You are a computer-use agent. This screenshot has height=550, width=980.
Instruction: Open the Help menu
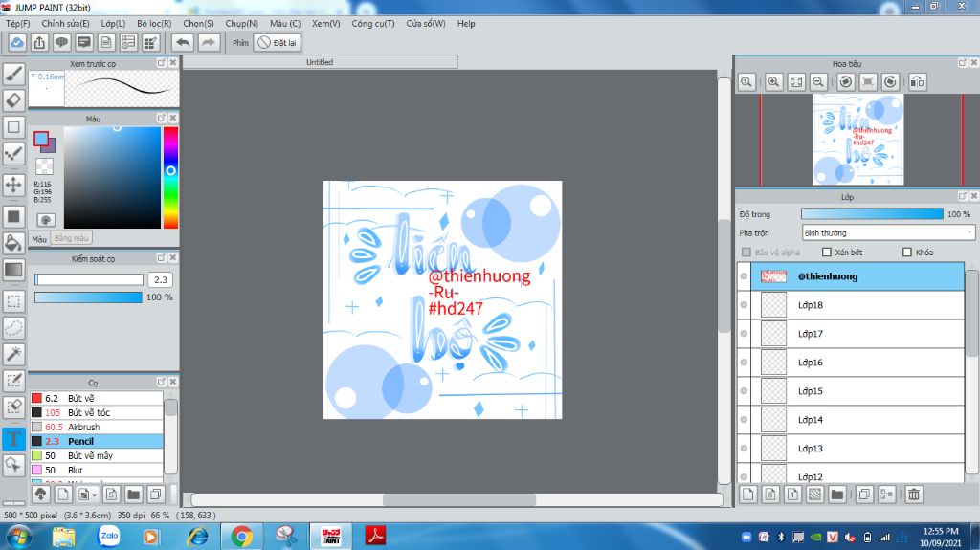[466, 23]
